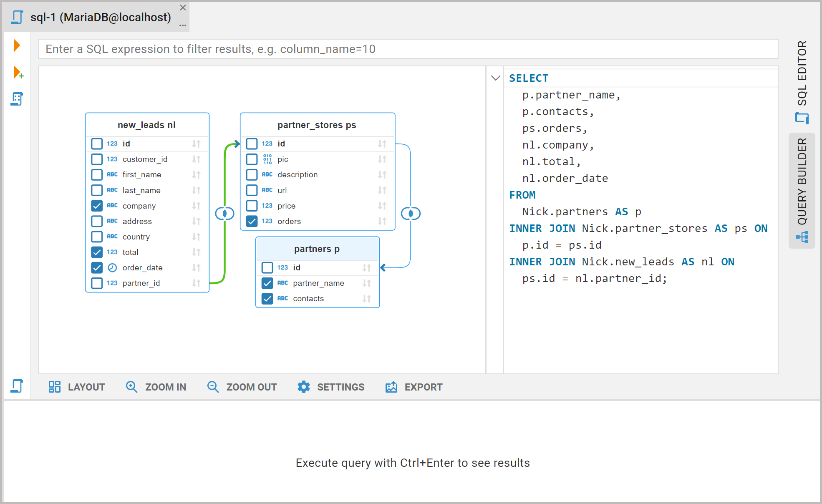822x504 pixels.
Task: Click sort icon for total row
Action: pyautogui.click(x=196, y=252)
